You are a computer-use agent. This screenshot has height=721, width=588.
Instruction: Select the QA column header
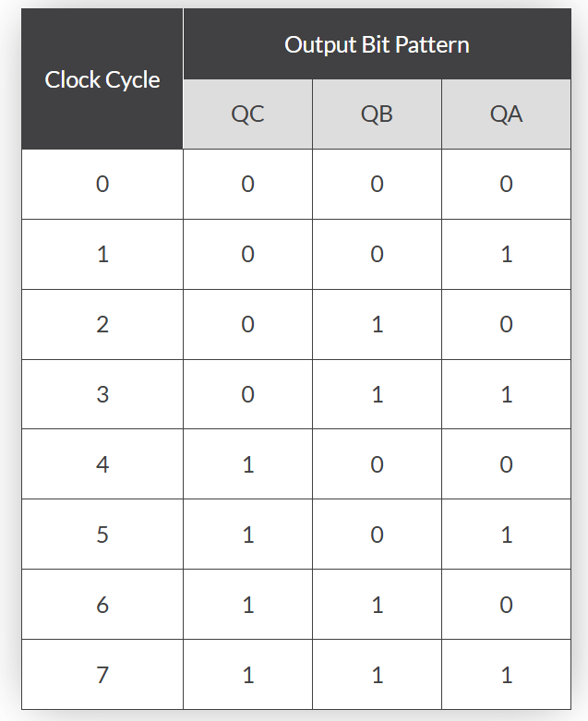coord(506,114)
